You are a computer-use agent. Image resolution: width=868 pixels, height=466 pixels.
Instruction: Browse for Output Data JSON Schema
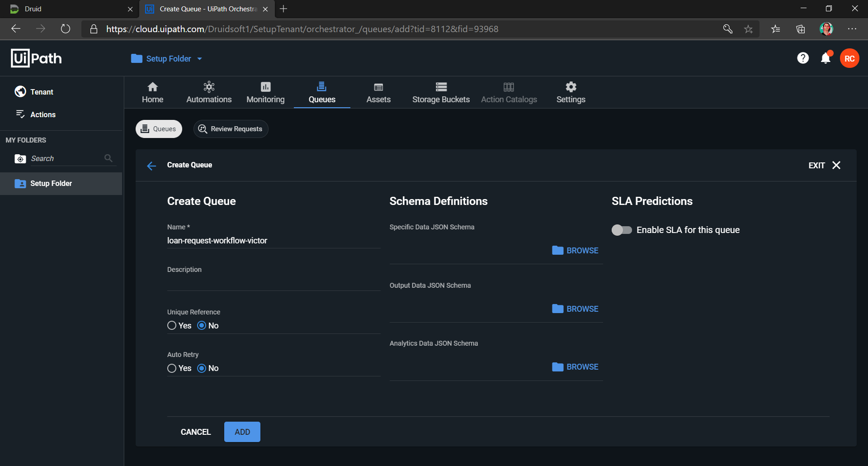(575, 309)
